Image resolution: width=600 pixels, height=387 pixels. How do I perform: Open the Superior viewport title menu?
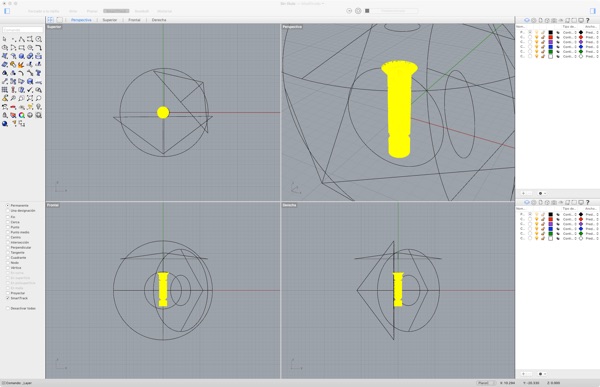54,27
